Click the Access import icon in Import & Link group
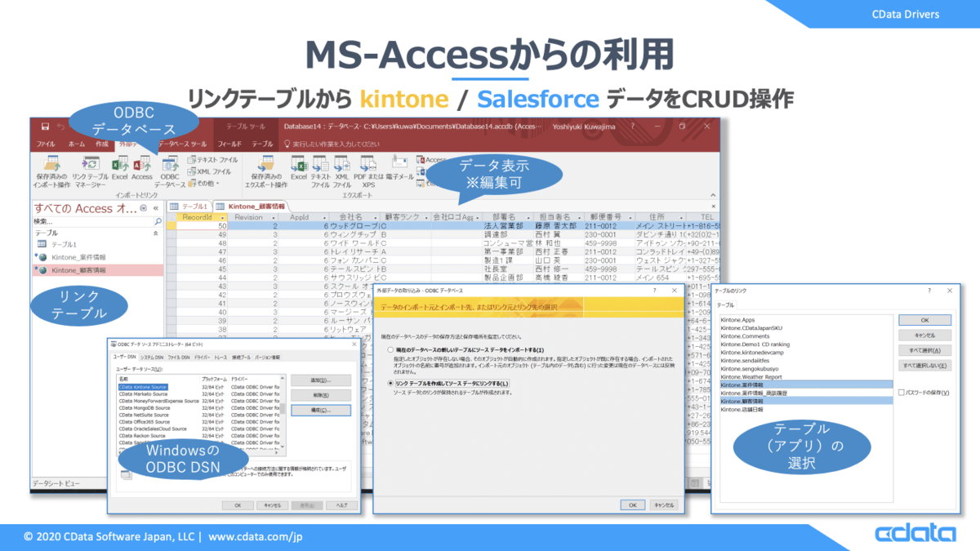Image resolution: width=980 pixels, height=551 pixels. coord(142,163)
